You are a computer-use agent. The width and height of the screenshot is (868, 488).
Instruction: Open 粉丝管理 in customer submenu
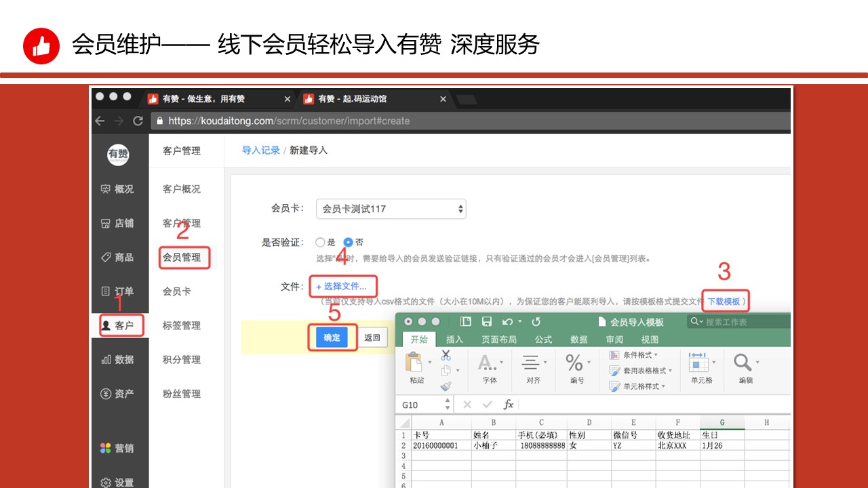click(x=182, y=394)
